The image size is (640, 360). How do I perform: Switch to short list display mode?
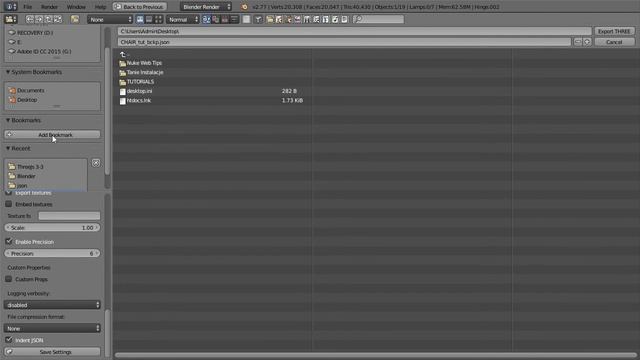coord(140,19)
